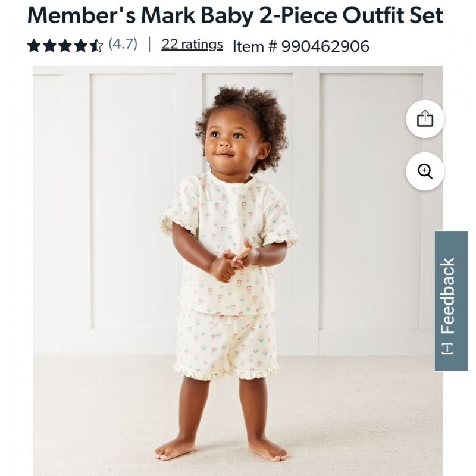Select the third rating star
Screen dimensions: 476x476
pyautogui.click(x=65, y=46)
